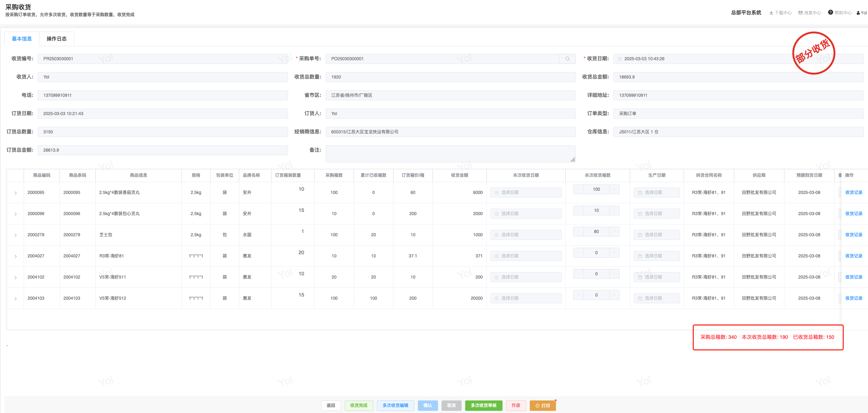Click the user avatar icon next to Yol
The image size is (868, 413).
858,13
